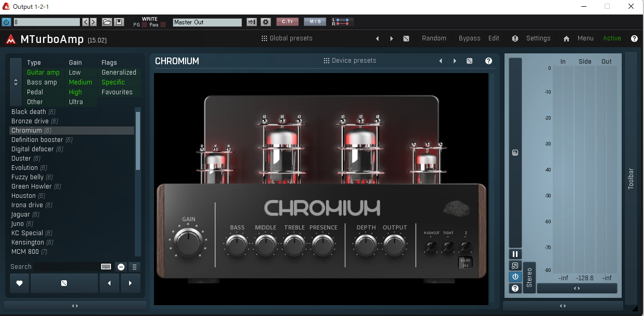
Task: Click the green Active status
Action: point(612,38)
